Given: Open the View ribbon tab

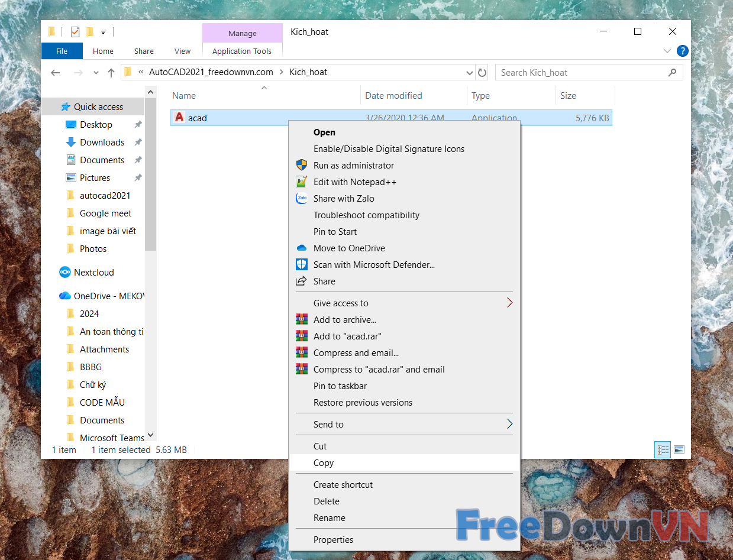Looking at the screenshot, I should pyautogui.click(x=182, y=51).
